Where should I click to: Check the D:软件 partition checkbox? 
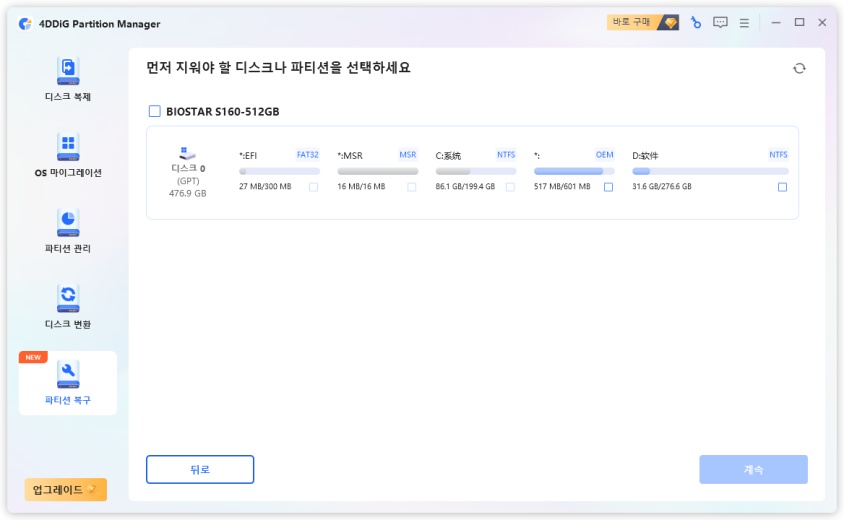point(782,187)
